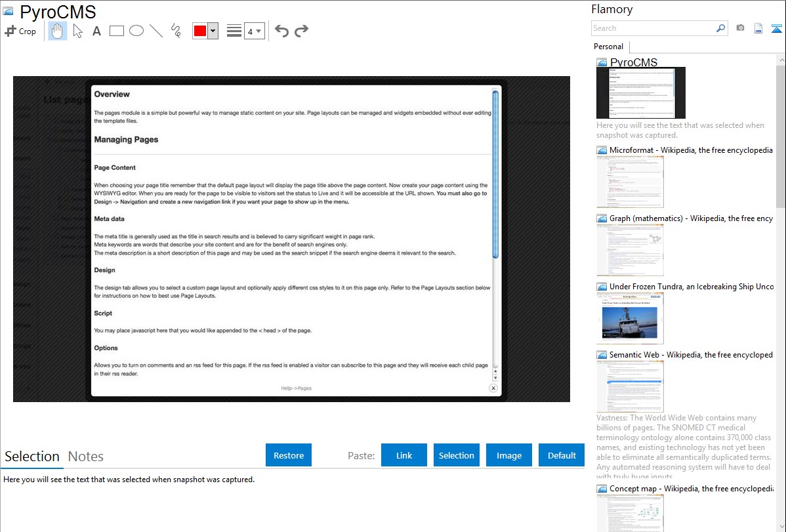786x532 pixels.
Task: Open the PyroCMS snapshot thumbnail
Action: click(640, 93)
